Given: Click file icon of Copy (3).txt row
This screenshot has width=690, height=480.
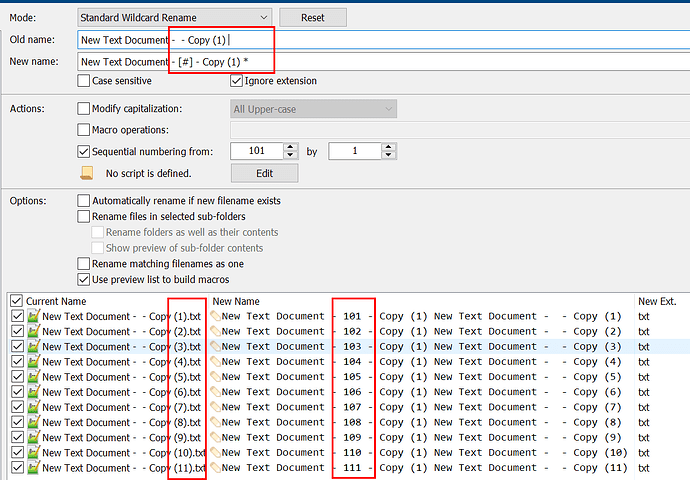Looking at the screenshot, I should (x=33, y=346).
